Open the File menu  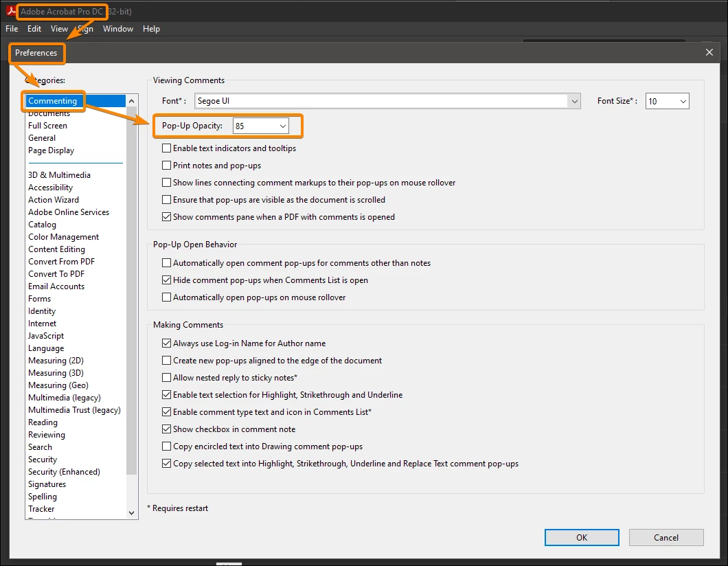point(12,29)
